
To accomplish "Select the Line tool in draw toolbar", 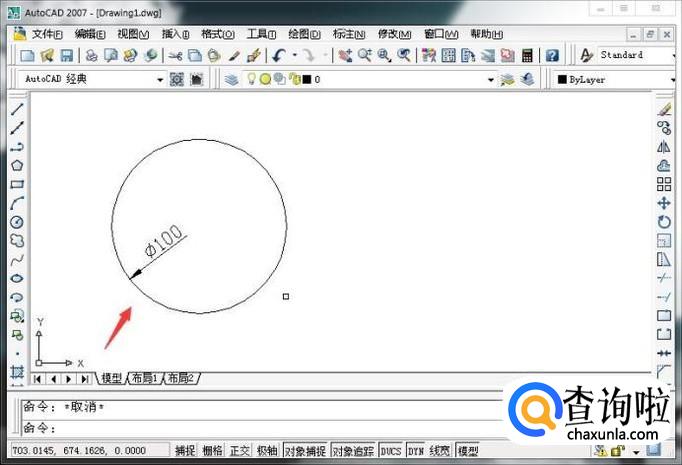I will pos(17,108).
